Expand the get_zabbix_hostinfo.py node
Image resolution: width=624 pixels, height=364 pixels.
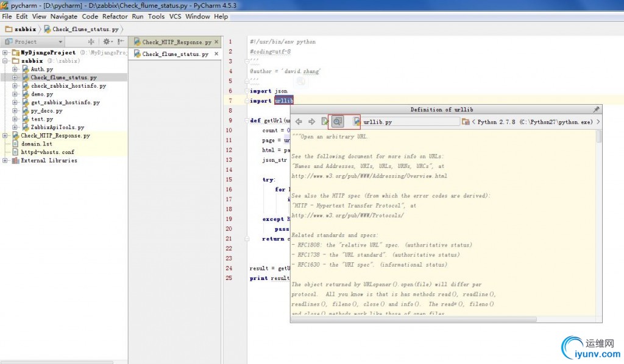(15, 102)
